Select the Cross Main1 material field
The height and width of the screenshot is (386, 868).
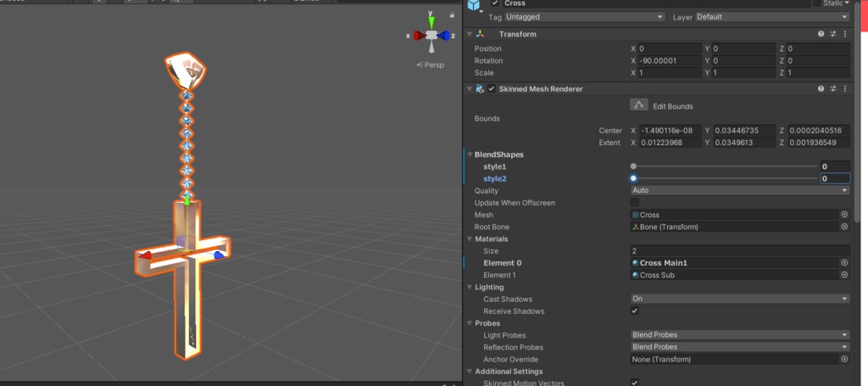(x=735, y=263)
